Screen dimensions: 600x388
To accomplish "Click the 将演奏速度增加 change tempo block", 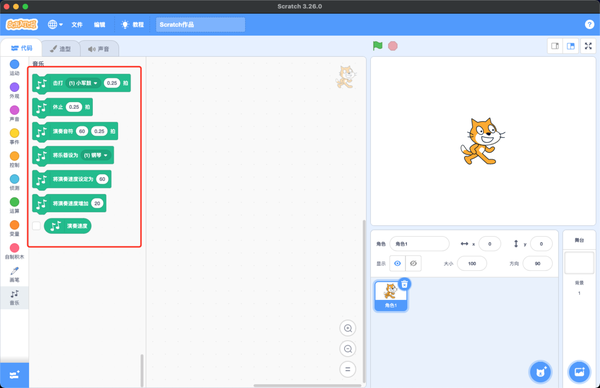I will coord(70,203).
